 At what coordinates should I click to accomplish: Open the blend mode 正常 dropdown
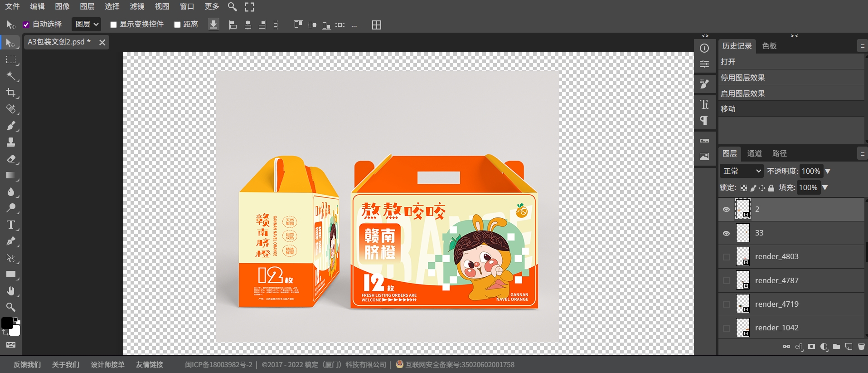click(x=742, y=171)
